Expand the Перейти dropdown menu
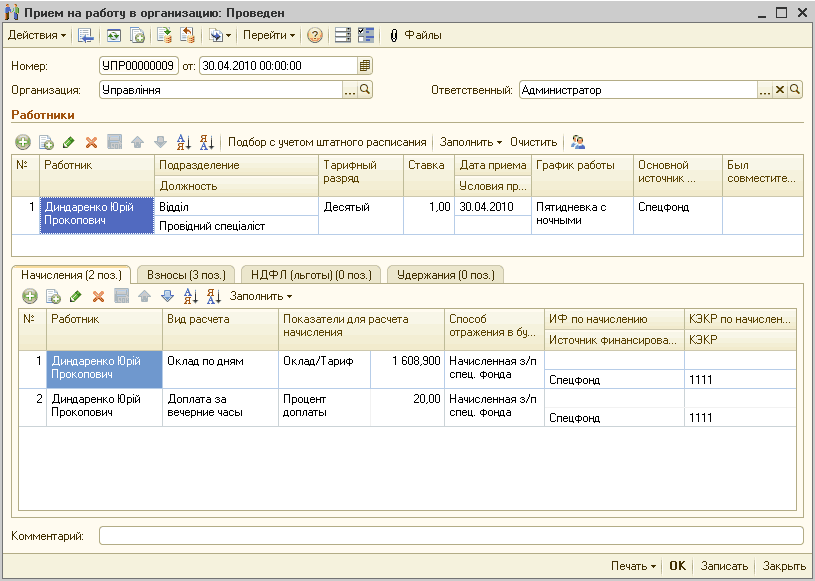 point(269,35)
